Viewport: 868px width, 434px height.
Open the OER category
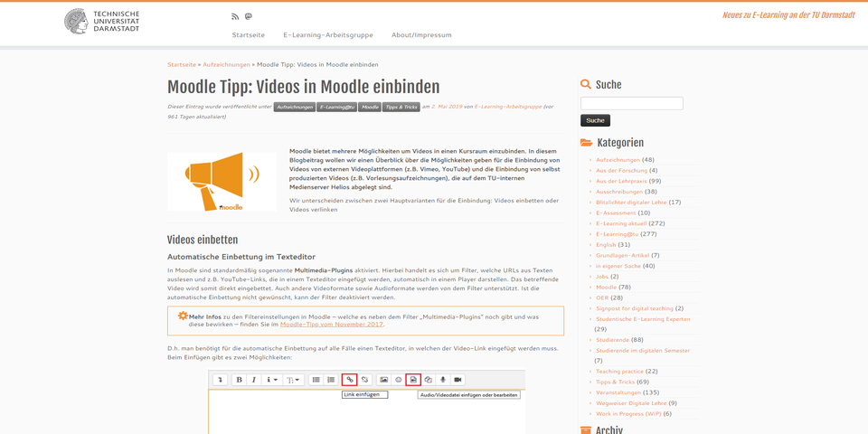pyautogui.click(x=602, y=297)
